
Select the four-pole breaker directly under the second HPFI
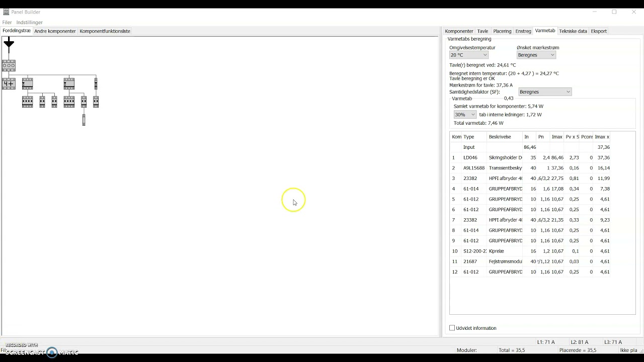tap(69, 102)
